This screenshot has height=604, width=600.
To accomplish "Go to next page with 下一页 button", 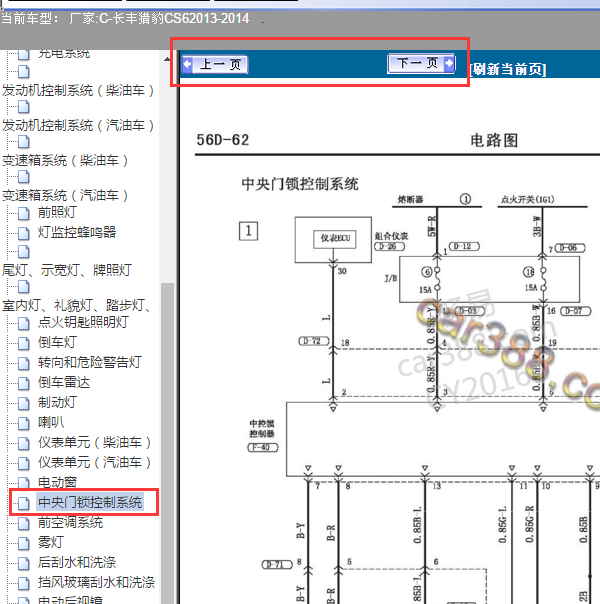I will pyautogui.click(x=422, y=63).
